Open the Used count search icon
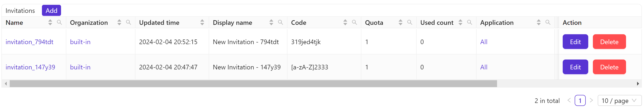This screenshot has height=108, width=644. 469,23
